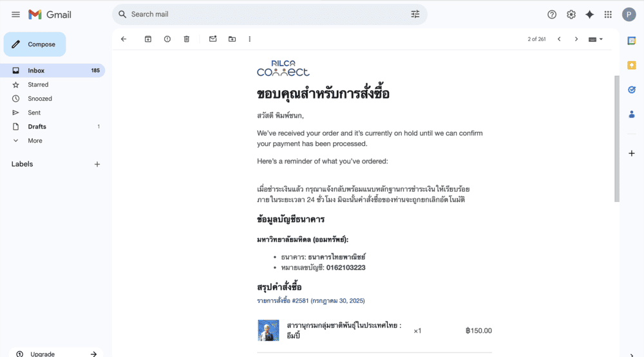This screenshot has height=357, width=644.
Task: Open the Support help icon
Action: [x=552, y=14]
